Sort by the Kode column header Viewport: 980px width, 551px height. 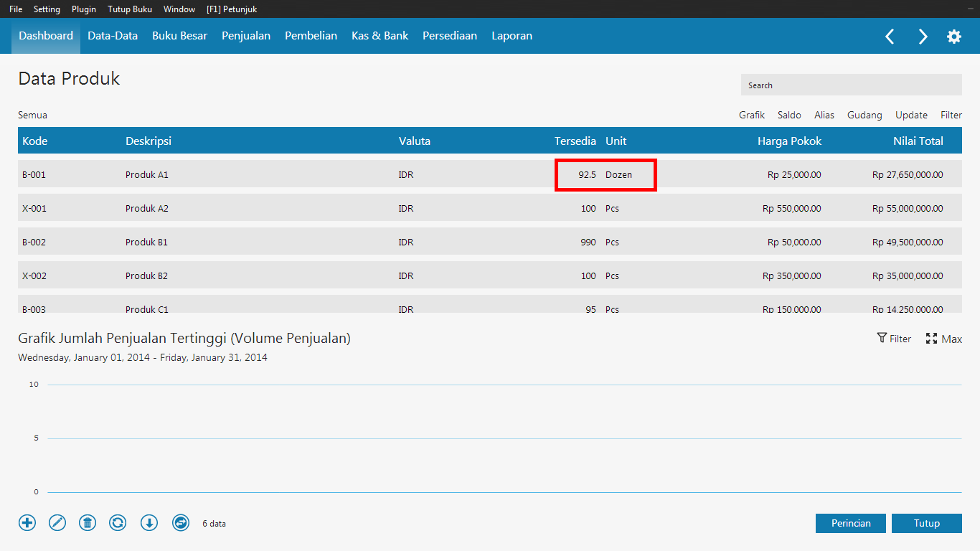point(34,141)
